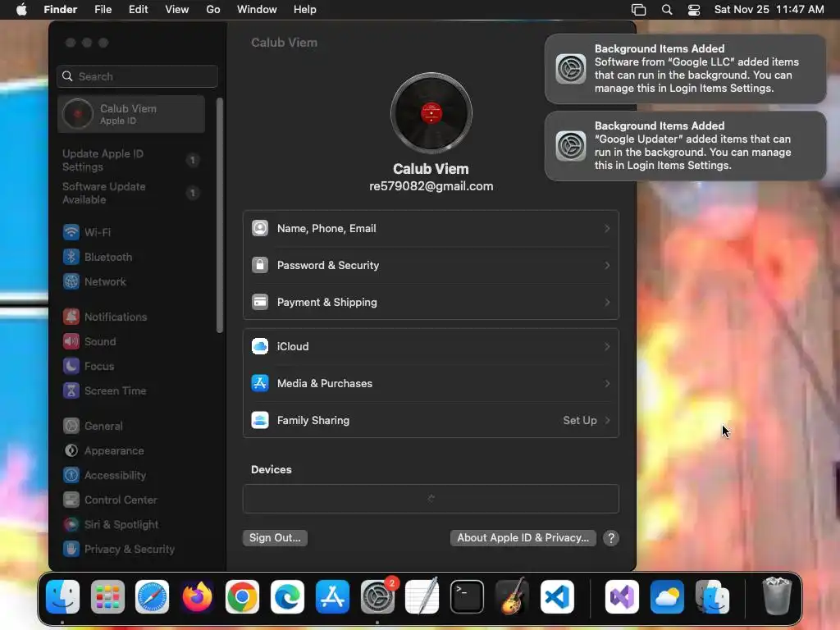This screenshot has height=630, width=840.
Task: Click About Apple ID & Privacy button
Action: [523, 538]
